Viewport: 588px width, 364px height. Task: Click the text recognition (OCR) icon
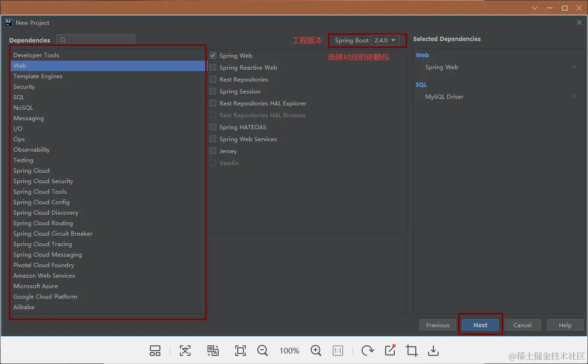[x=185, y=351]
